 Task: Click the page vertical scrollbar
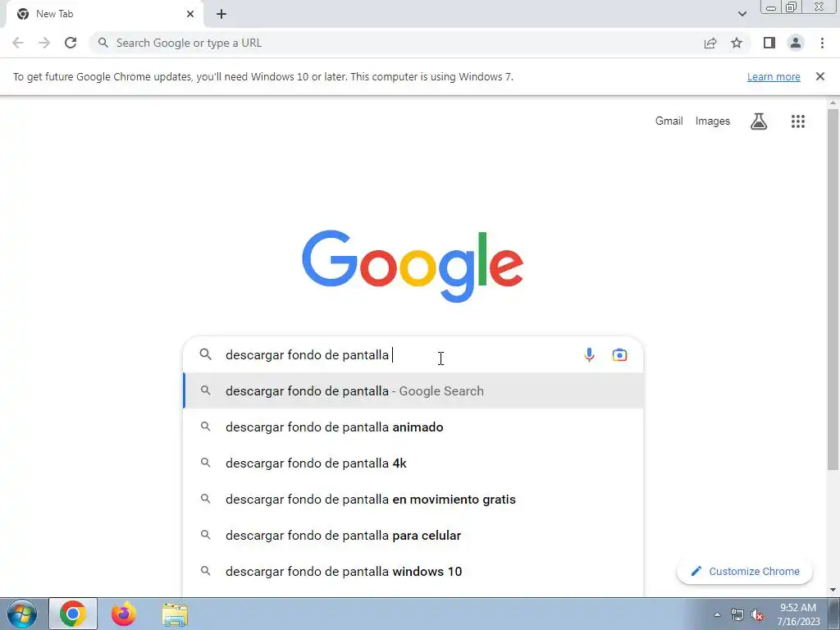[833, 290]
